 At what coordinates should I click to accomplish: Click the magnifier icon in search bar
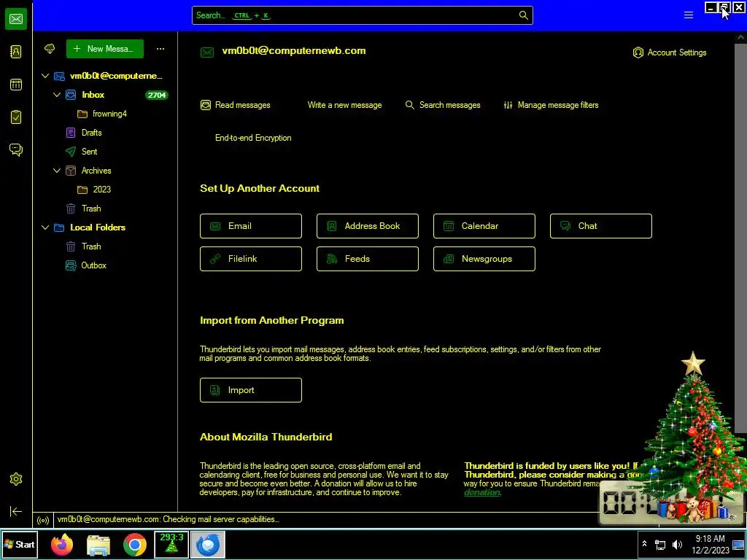pos(523,15)
